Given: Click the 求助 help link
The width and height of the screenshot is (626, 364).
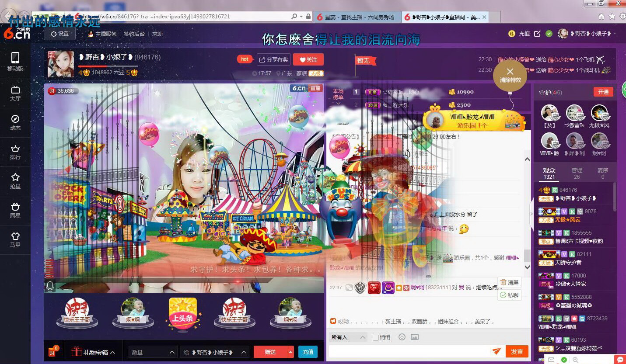Looking at the screenshot, I should (x=157, y=34).
